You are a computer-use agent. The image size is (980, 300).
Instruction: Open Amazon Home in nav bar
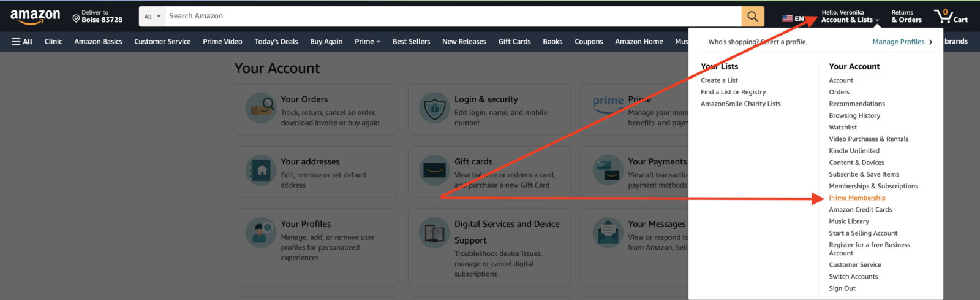(x=639, y=42)
